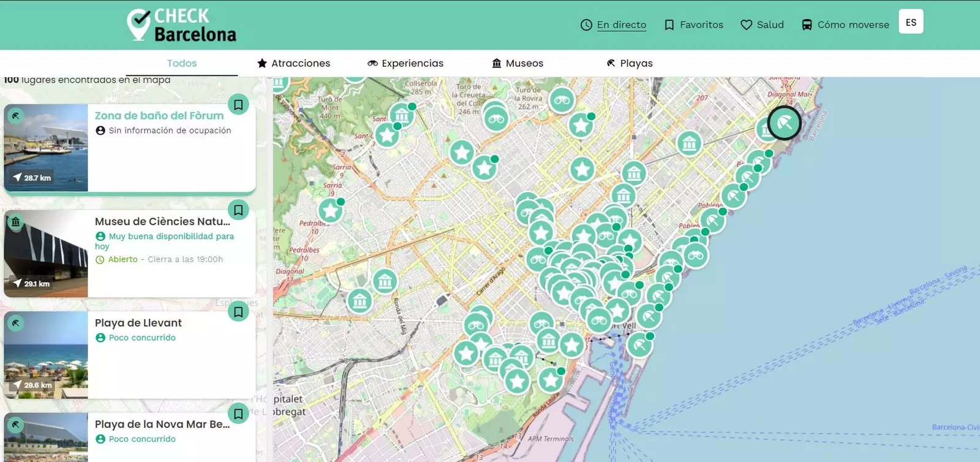The height and width of the screenshot is (462, 980).
Task: Select highlighted beach marker with dark outline
Action: (x=784, y=123)
